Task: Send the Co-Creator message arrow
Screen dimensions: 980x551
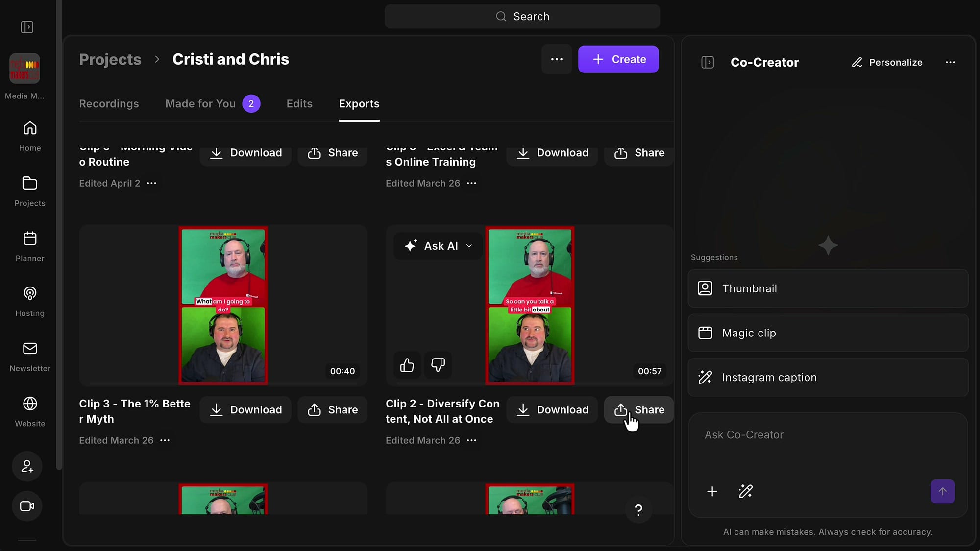Action: 943,491
